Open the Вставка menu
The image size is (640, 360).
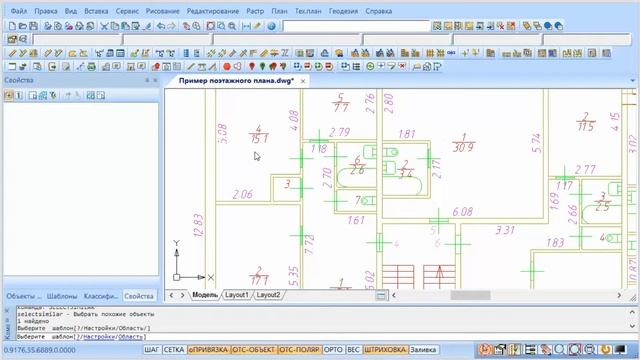tap(96, 11)
